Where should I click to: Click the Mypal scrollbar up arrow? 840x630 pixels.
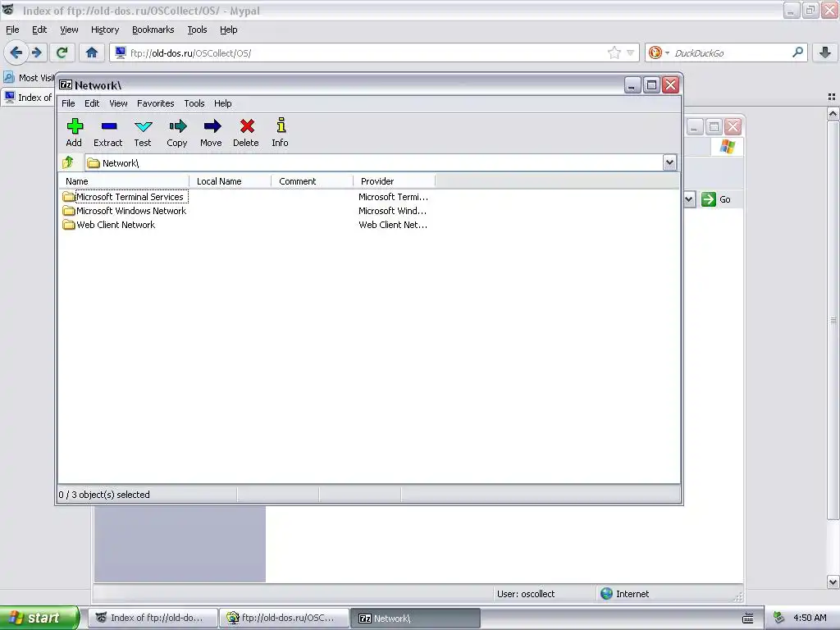(833, 113)
